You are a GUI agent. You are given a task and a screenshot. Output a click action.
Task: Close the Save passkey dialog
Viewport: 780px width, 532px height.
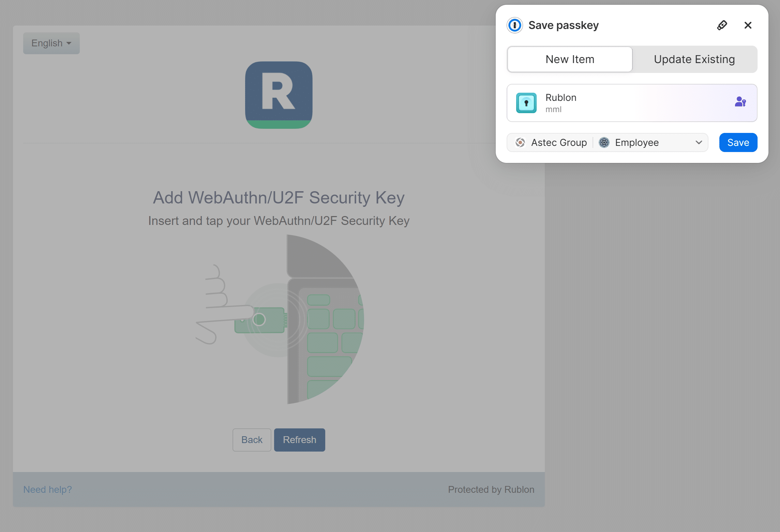(x=748, y=25)
